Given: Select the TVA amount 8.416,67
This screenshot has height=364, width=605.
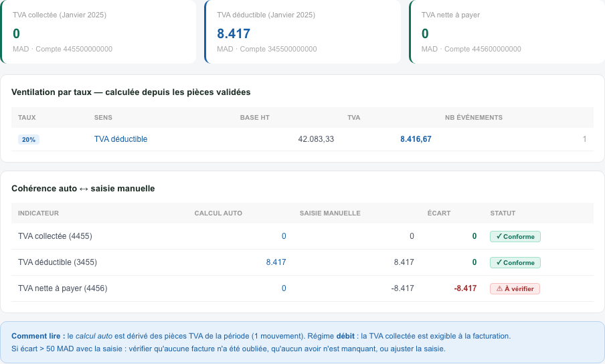Looking at the screenshot, I should pyautogui.click(x=416, y=139).
